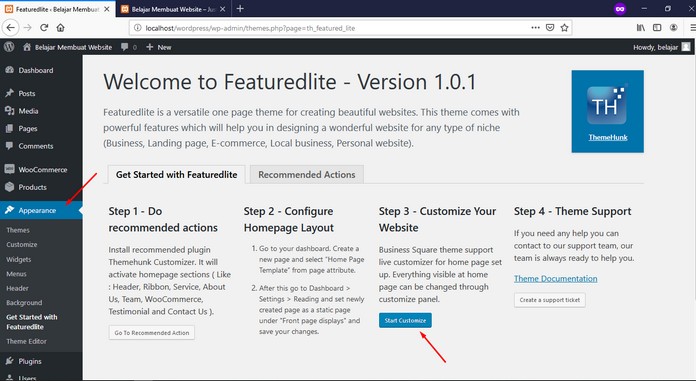Screen dimensions: 696x381
Task: Open Background under Appearance
Action: (24, 302)
